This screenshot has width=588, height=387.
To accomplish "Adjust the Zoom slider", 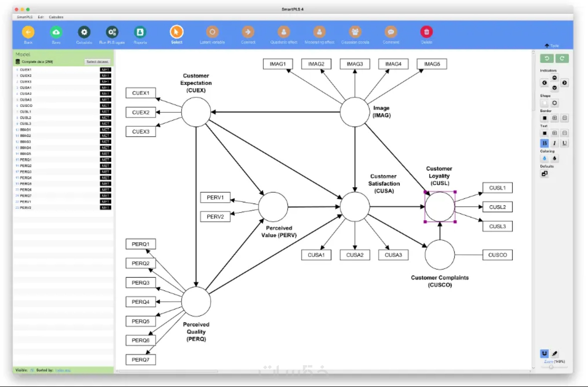I will (x=551, y=367).
